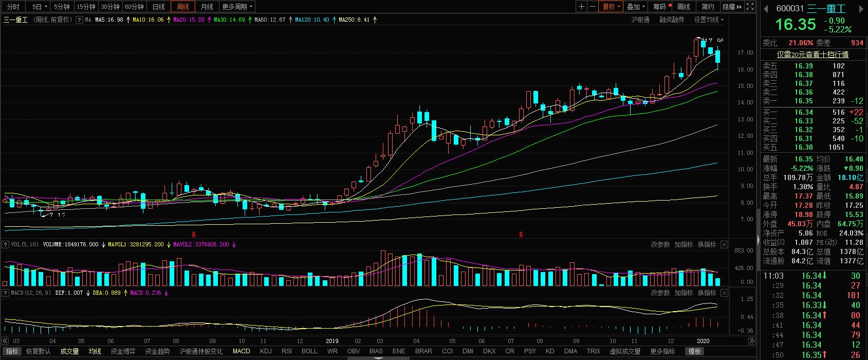Open 5日 period dropdown
This screenshot has width=868, height=360.
coord(39,7)
